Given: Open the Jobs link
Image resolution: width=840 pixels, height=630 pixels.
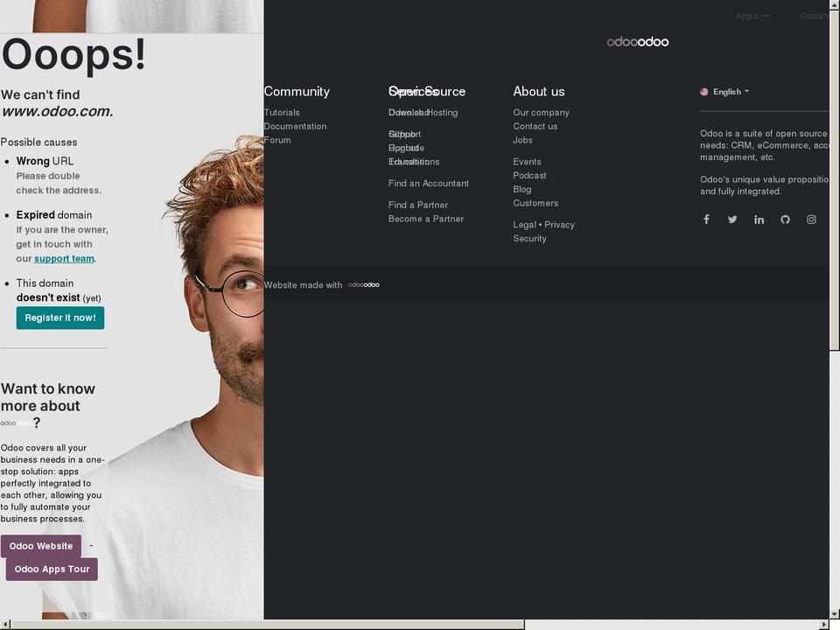Looking at the screenshot, I should coord(523,140).
